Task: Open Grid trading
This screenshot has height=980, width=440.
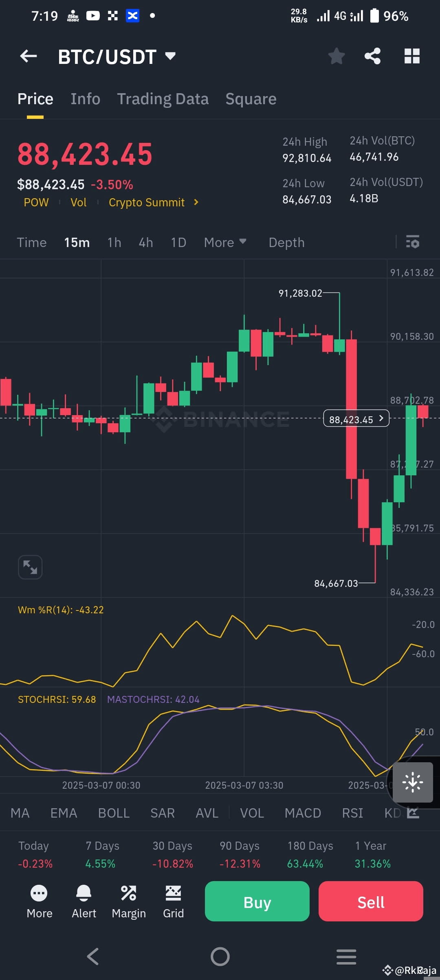Action: click(x=173, y=902)
